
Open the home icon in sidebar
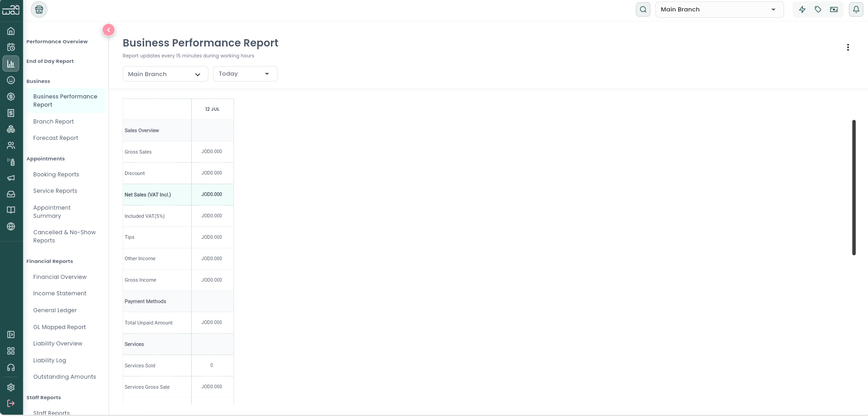[11, 31]
